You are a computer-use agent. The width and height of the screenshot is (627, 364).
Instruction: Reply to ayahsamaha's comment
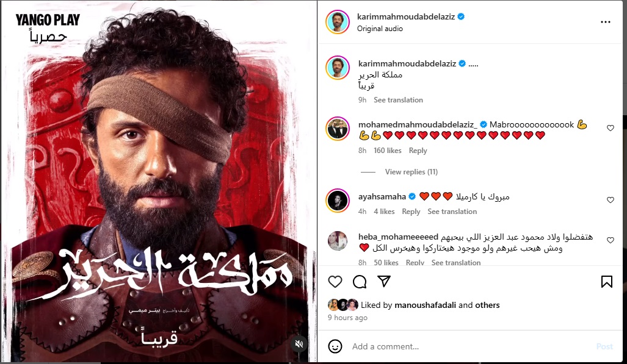411,212
